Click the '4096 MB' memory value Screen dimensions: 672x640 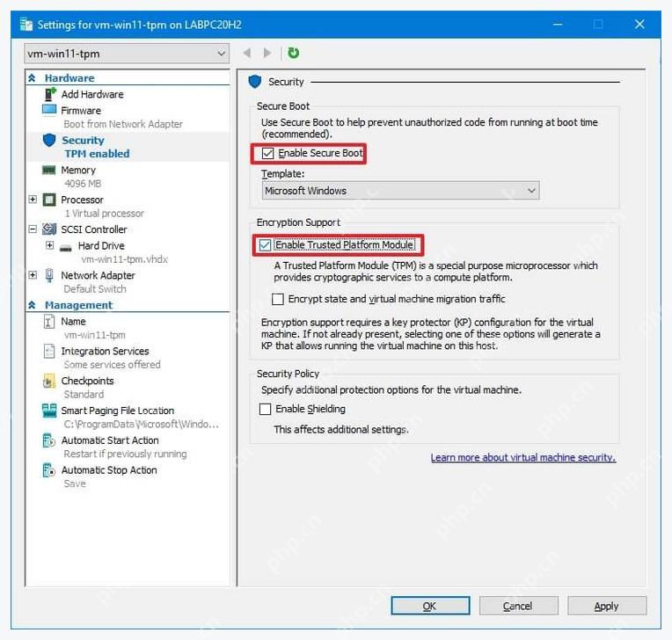pyautogui.click(x=83, y=184)
